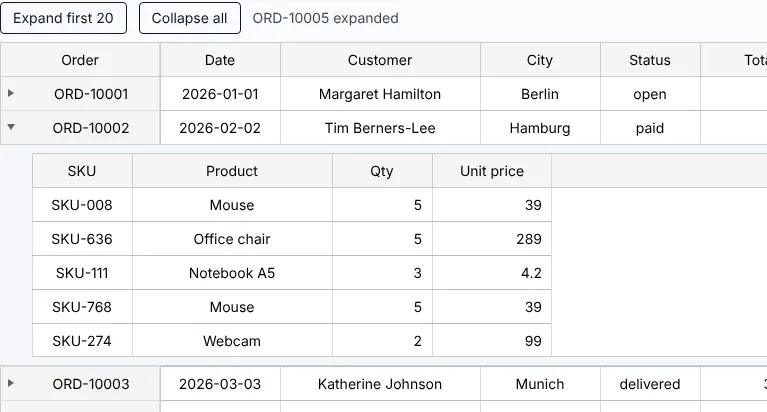
Task: Expand the ORD-10001 order row
Action: (11, 93)
